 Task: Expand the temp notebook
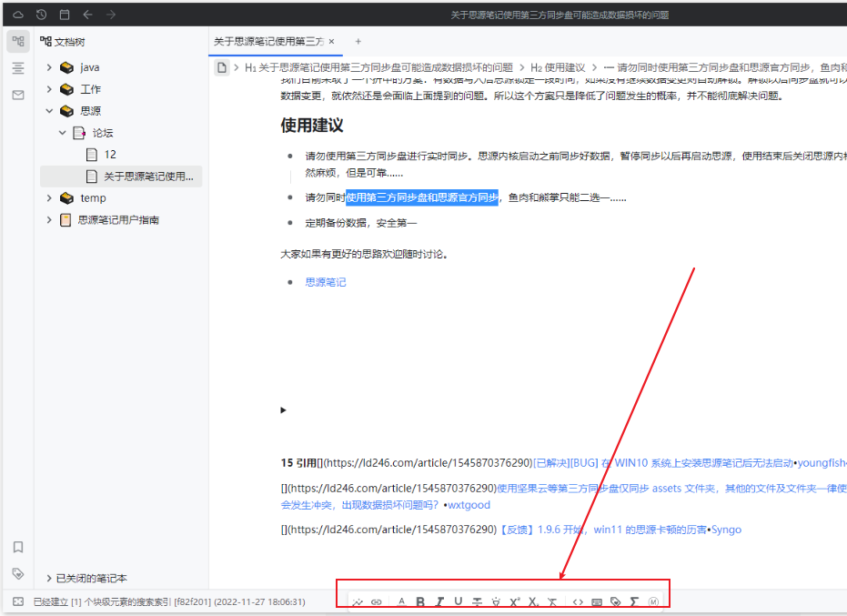(49, 197)
